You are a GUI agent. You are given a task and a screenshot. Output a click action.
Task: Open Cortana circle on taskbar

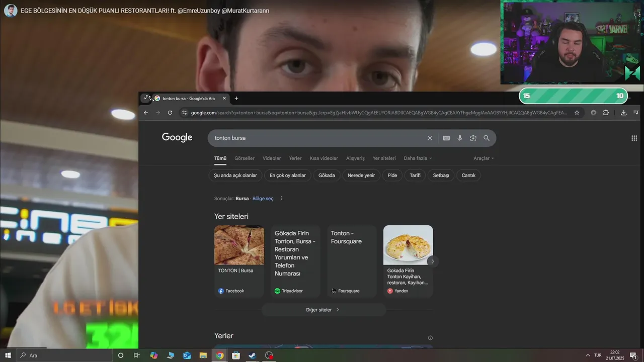tap(121, 355)
